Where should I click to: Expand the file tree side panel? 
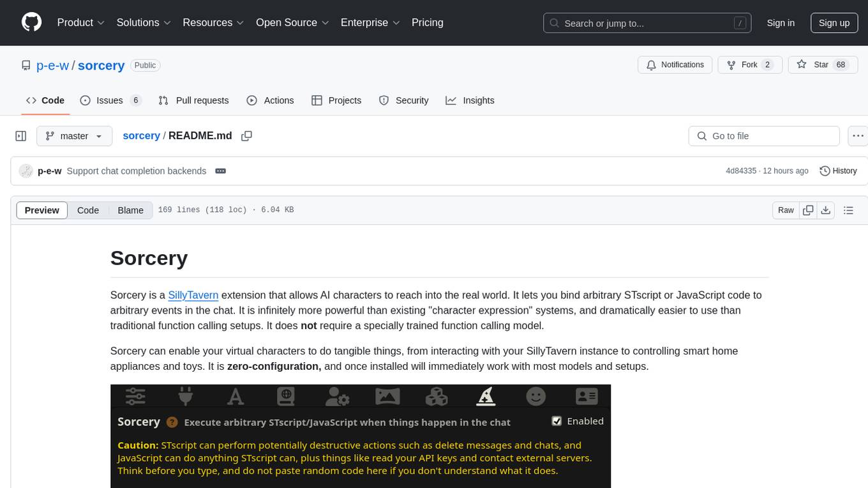[x=21, y=136]
